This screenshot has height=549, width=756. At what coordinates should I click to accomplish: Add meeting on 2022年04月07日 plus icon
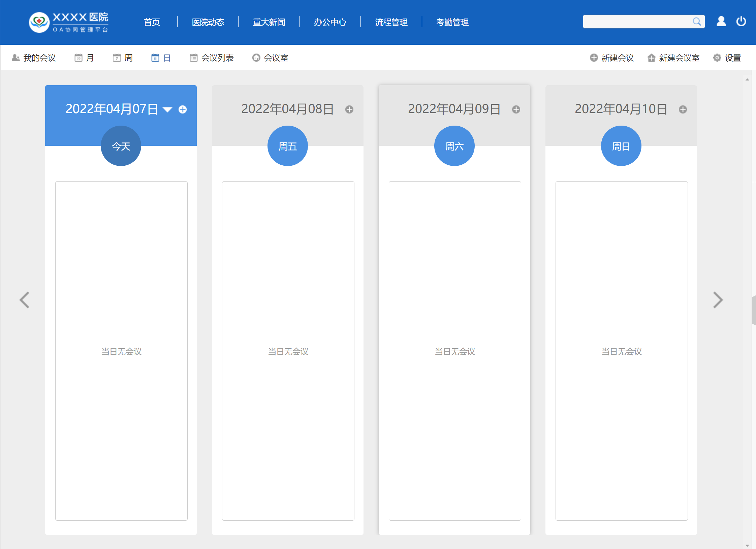183,109
